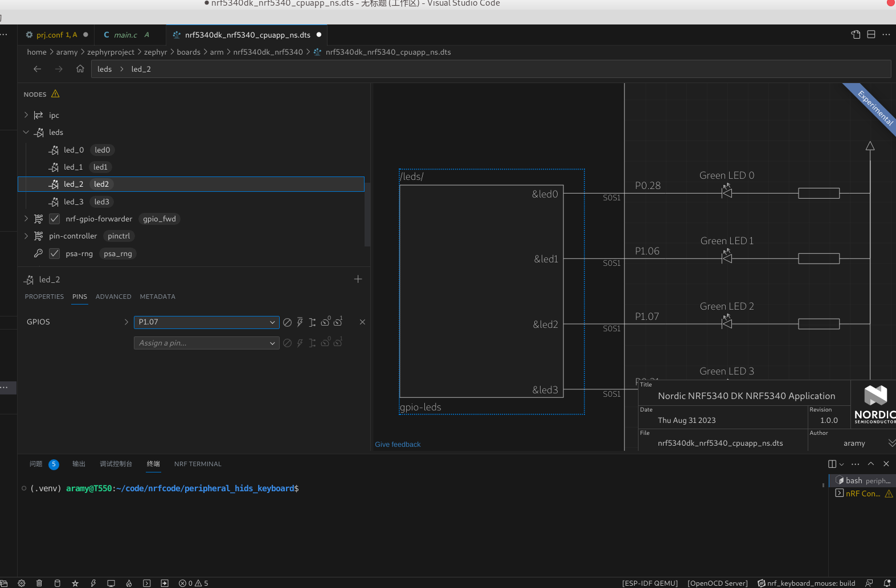The width and height of the screenshot is (896, 588).
Task: Click the star icon in the status bar
Action: point(75,583)
